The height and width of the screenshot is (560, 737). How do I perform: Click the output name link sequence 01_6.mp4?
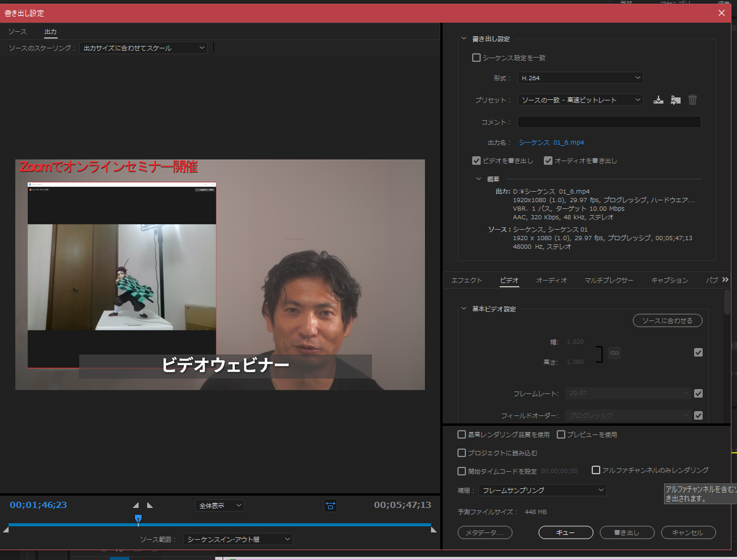coord(551,142)
